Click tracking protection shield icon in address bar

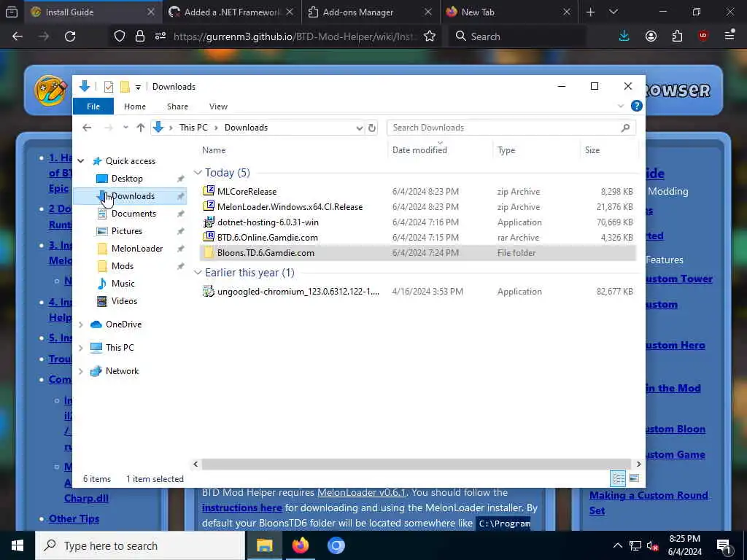(x=119, y=36)
